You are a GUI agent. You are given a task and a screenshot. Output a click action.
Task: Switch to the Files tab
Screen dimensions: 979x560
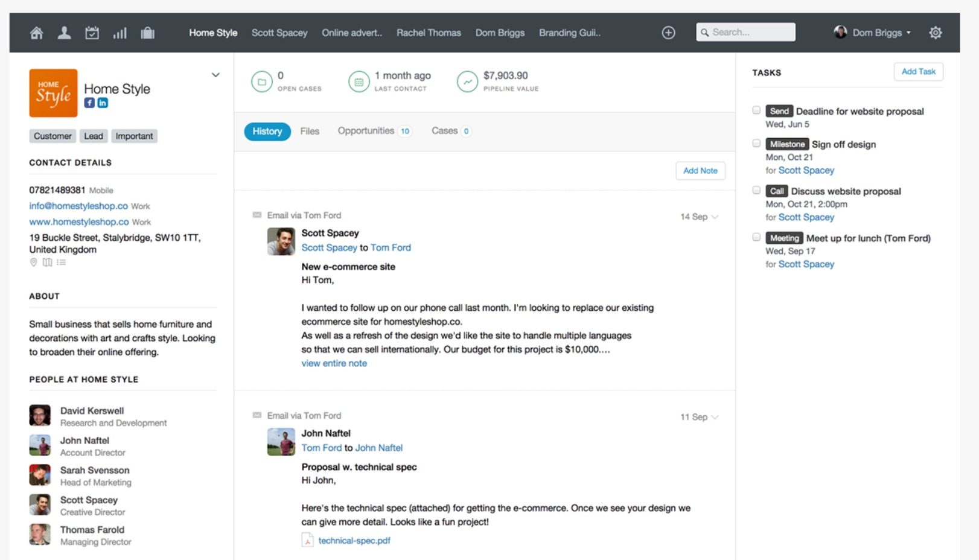click(x=310, y=132)
